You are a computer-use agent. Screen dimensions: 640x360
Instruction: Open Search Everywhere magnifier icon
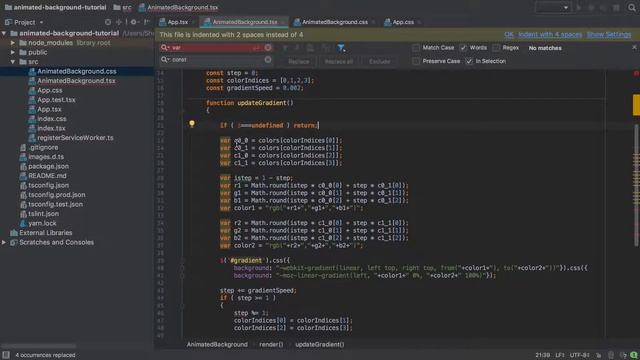click(x=632, y=8)
